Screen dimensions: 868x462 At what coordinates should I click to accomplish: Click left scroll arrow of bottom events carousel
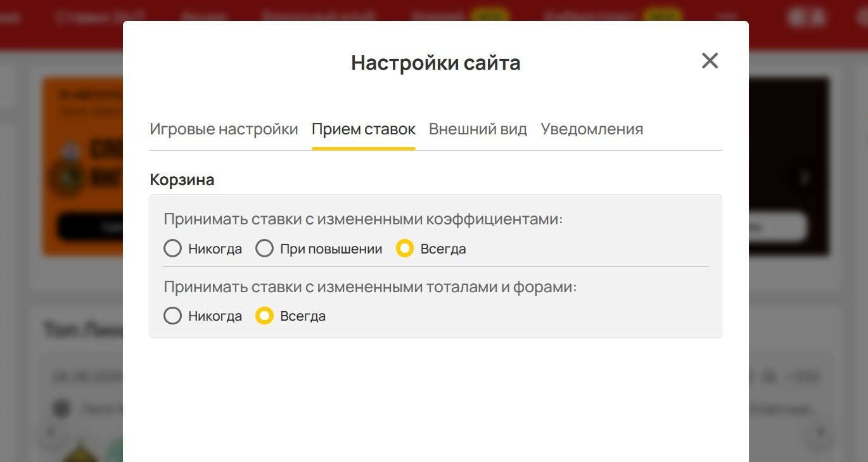(x=52, y=432)
